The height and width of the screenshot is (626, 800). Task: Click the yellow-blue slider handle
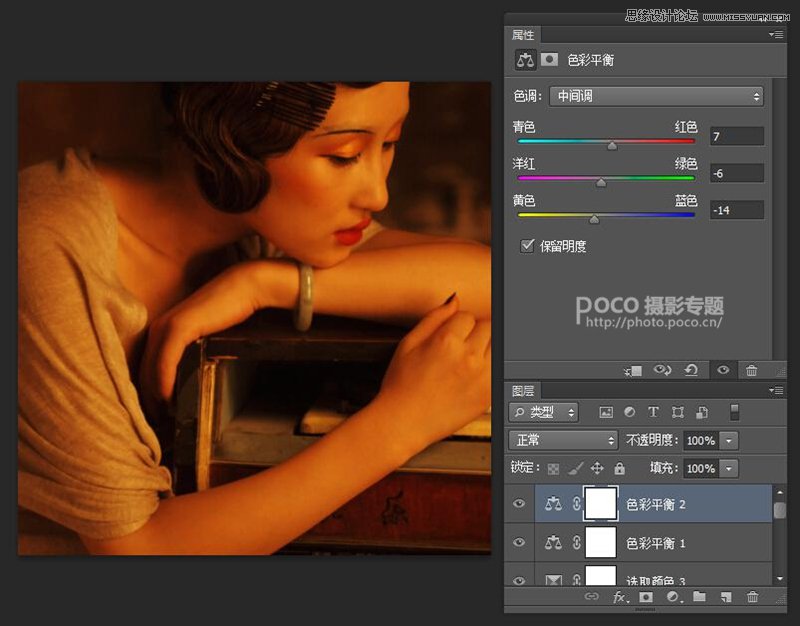[x=594, y=219]
